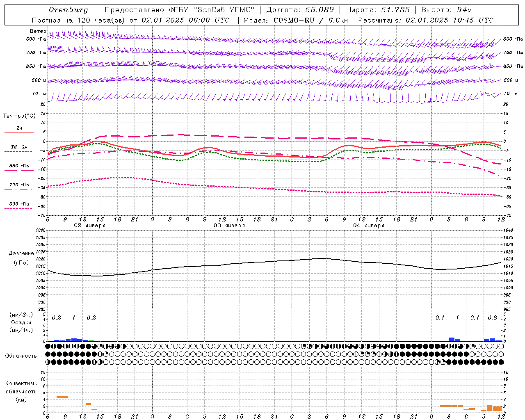Click the 02 января date label
The image size is (525, 420).
(89, 226)
